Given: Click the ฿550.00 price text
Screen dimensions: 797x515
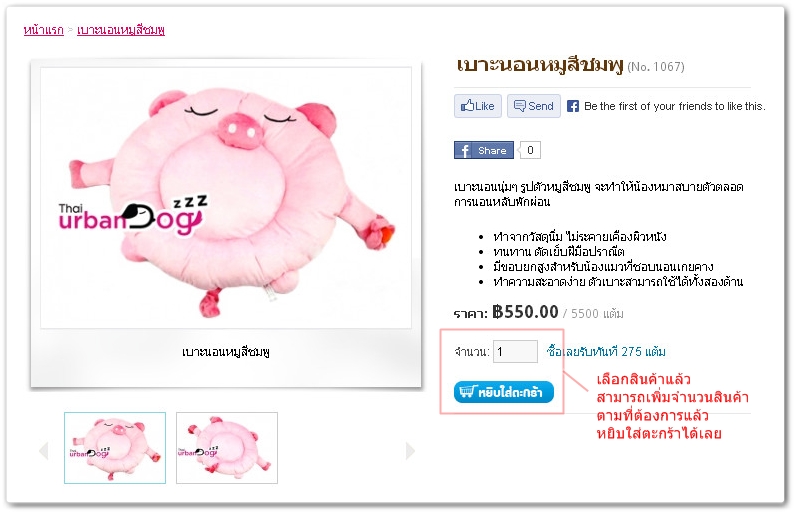Looking at the screenshot, I should click(525, 312).
